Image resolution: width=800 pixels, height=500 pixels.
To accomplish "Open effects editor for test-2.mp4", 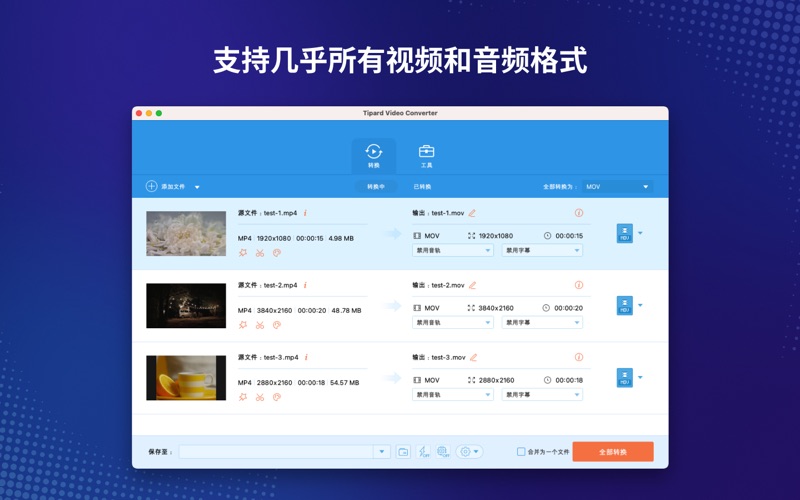I will 243,325.
